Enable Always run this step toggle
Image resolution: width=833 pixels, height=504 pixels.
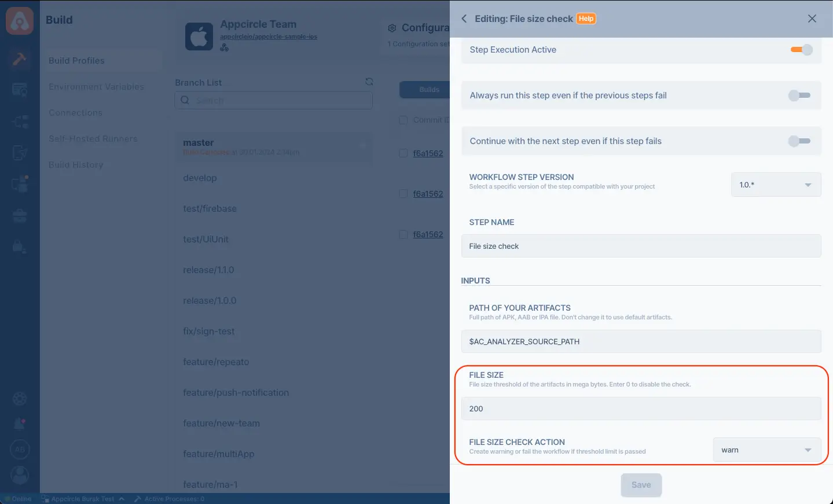pos(799,95)
